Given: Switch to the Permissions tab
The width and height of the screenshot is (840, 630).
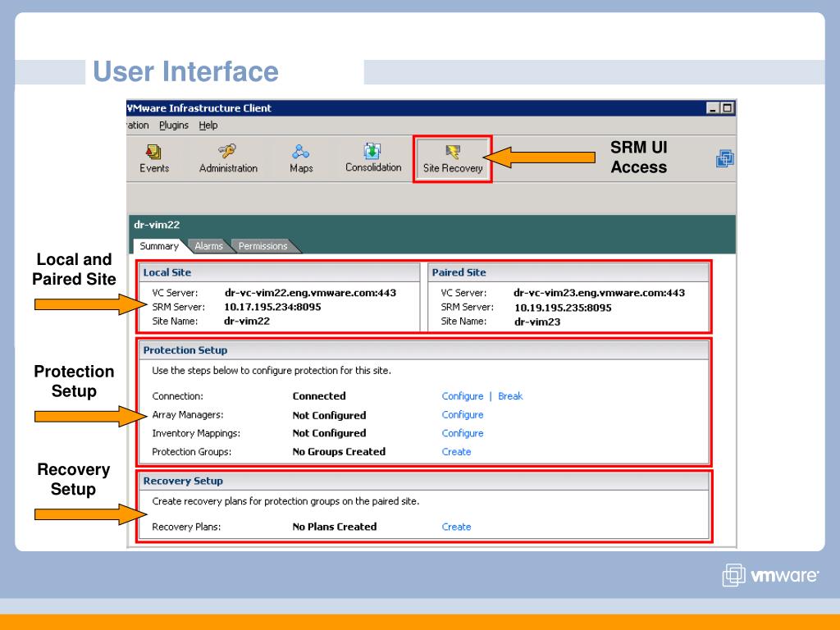Looking at the screenshot, I should [x=262, y=246].
